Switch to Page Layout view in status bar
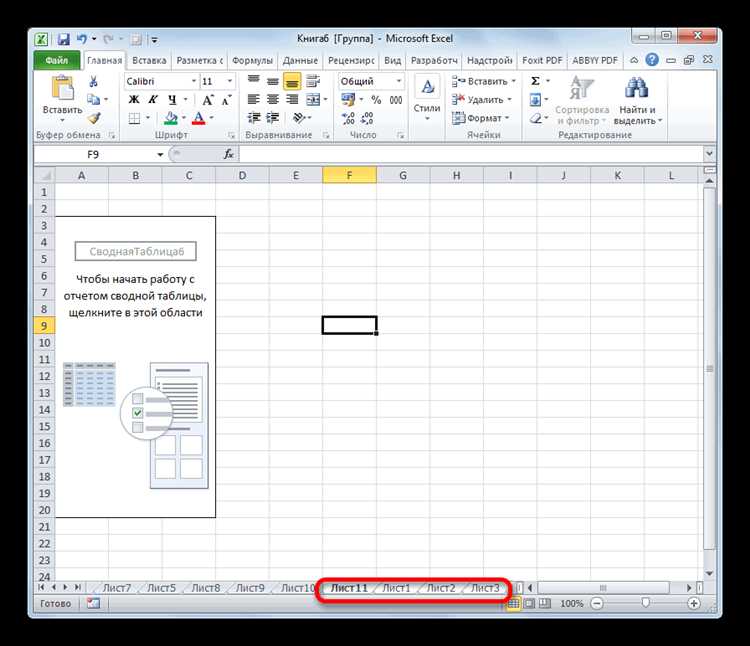The height and width of the screenshot is (646, 750). point(529,603)
